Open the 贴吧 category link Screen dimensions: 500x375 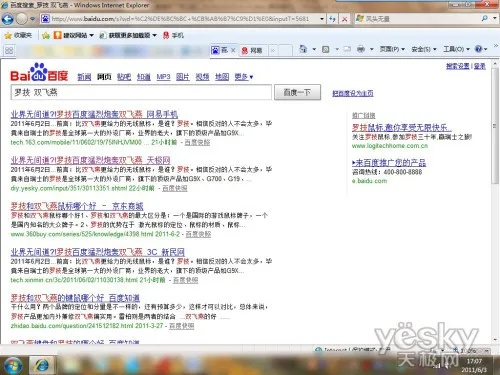[x=124, y=77]
